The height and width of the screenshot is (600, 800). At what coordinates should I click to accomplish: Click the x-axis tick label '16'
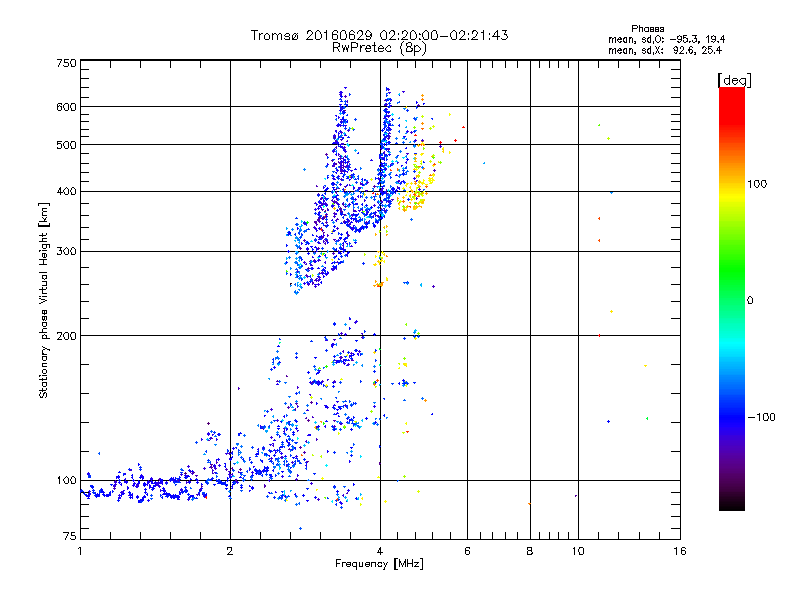[x=680, y=551]
